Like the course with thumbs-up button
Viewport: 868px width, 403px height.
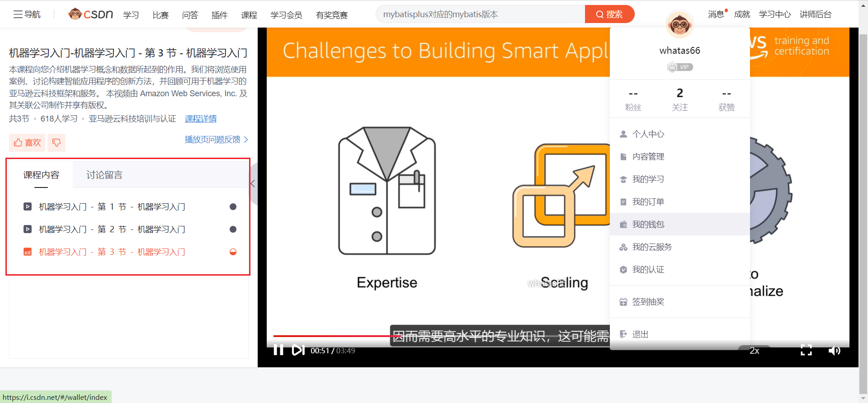(27, 143)
